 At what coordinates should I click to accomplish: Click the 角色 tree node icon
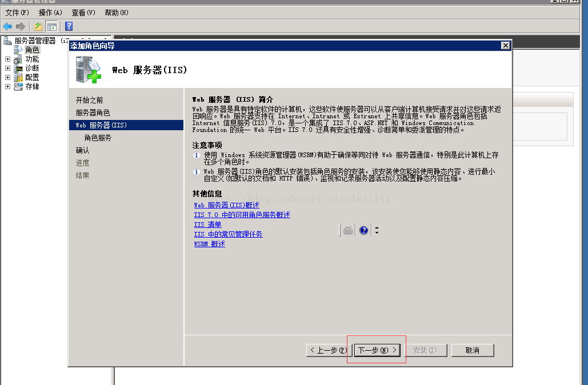click(x=18, y=50)
